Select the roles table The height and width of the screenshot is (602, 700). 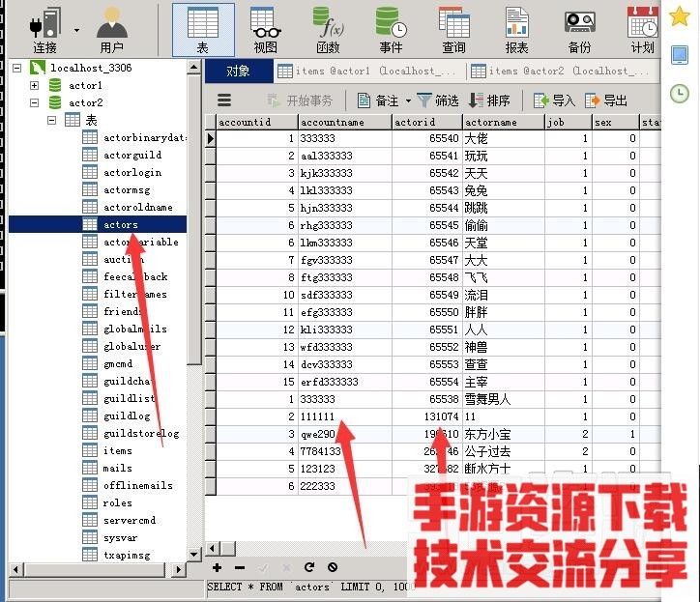click(x=117, y=502)
